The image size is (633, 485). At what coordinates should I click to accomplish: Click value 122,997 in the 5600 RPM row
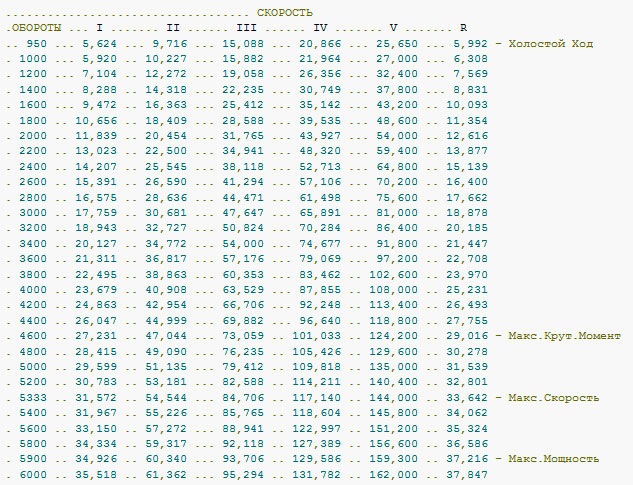point(316,428)
